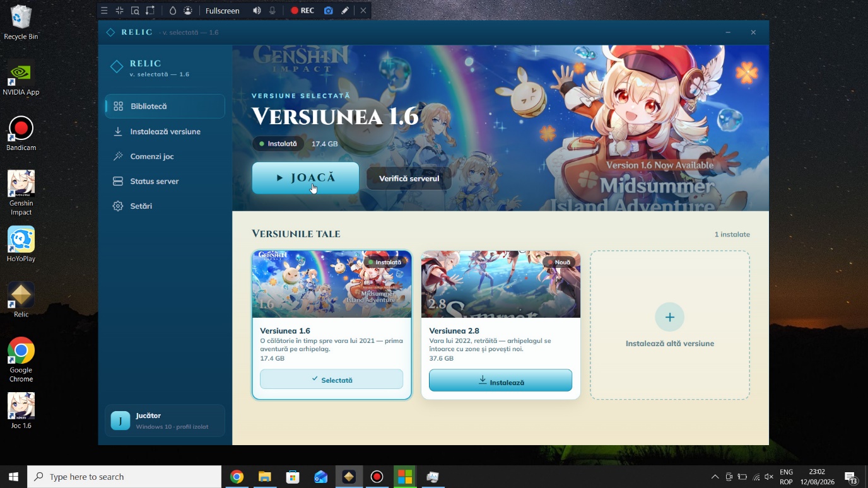Image resolution: width=868 pixels, height=488 pixels.
Task: Take a screenshot with the blue camera icon
Action: tap(329, 11)
